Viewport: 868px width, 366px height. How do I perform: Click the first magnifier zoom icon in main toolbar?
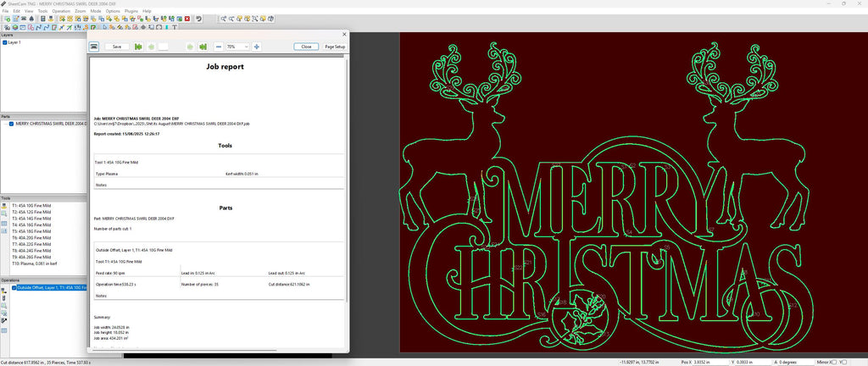point(224,19)
